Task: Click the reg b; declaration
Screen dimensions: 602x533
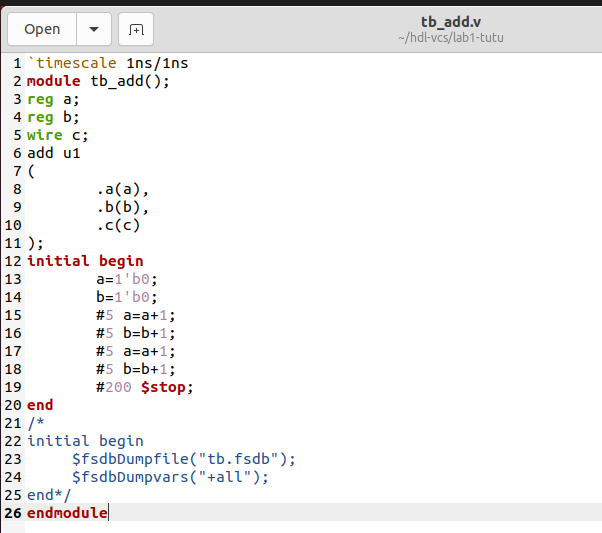Action: click(x=53, y=117)
